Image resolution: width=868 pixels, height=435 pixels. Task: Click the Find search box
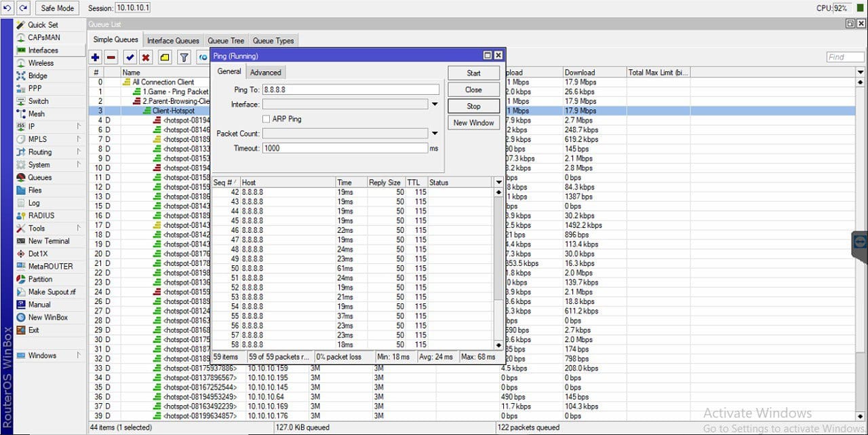pos(846,57)
